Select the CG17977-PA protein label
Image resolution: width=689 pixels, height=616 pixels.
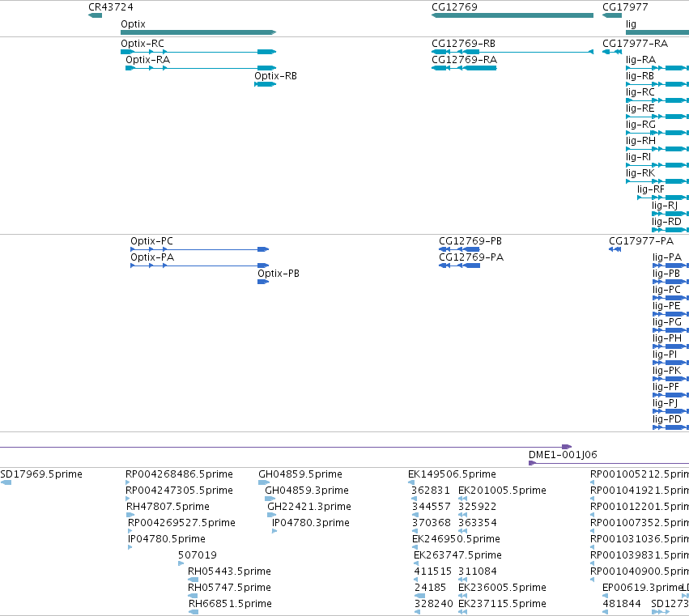point(641,241)
